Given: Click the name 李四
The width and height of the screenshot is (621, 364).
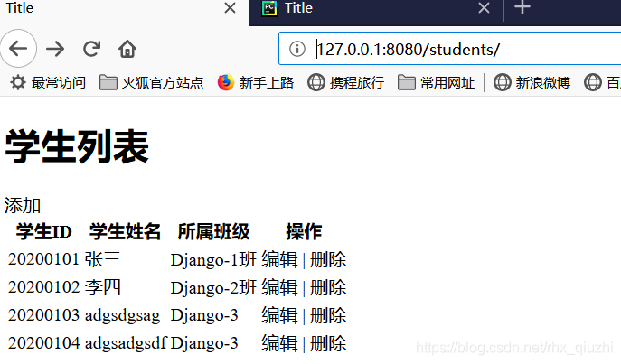Looking at the screenshot, I should pyautogui.click(x=102, y=287).
